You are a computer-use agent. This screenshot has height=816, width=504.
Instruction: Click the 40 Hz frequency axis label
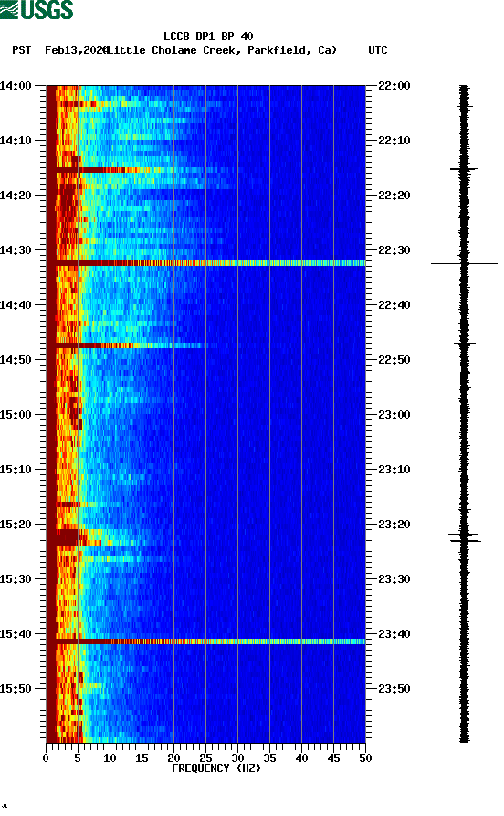click(301, 758)
